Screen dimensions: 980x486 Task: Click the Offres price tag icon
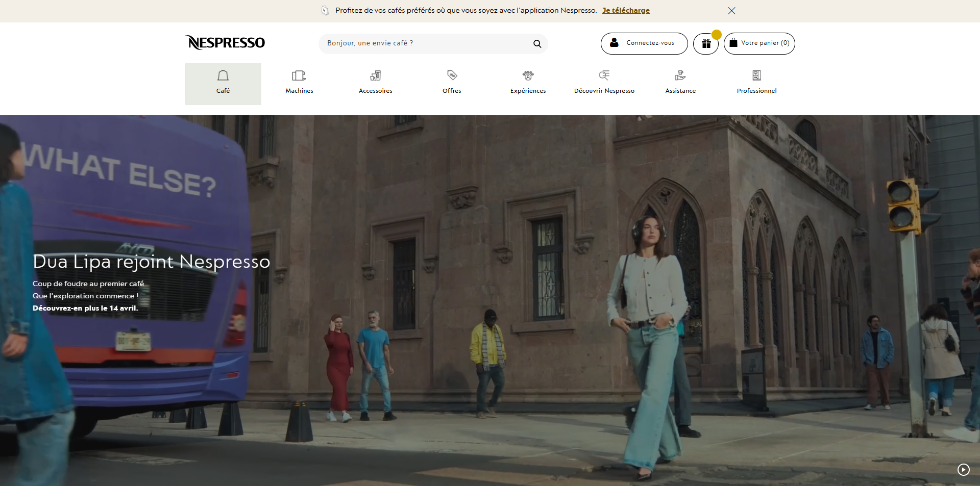point(452,75)
